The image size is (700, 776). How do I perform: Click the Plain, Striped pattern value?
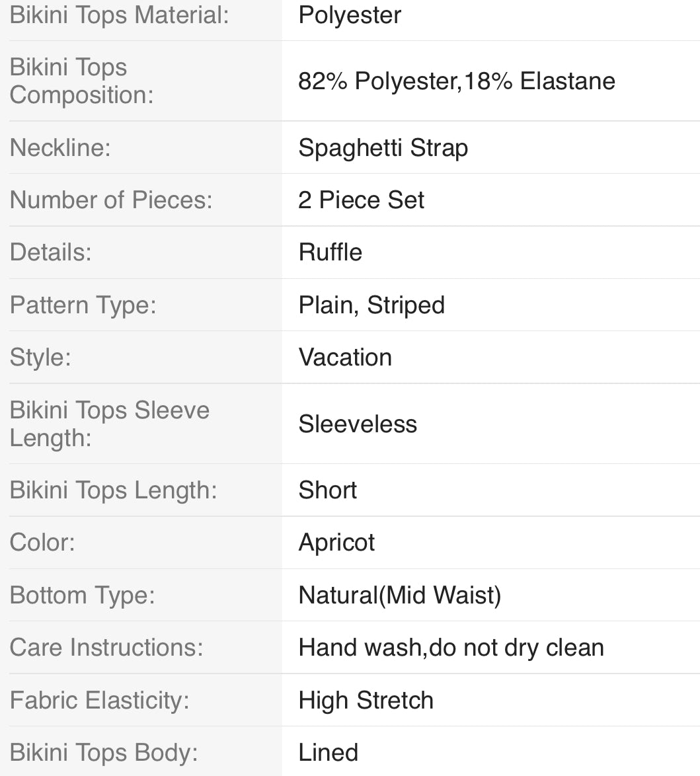(371, 305)
